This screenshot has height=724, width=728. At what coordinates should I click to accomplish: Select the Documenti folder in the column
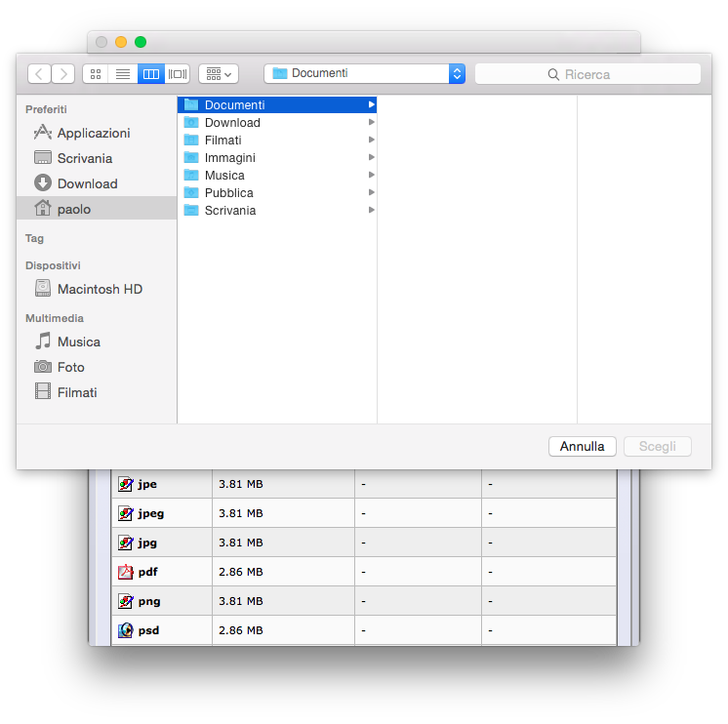coord(277,104)
